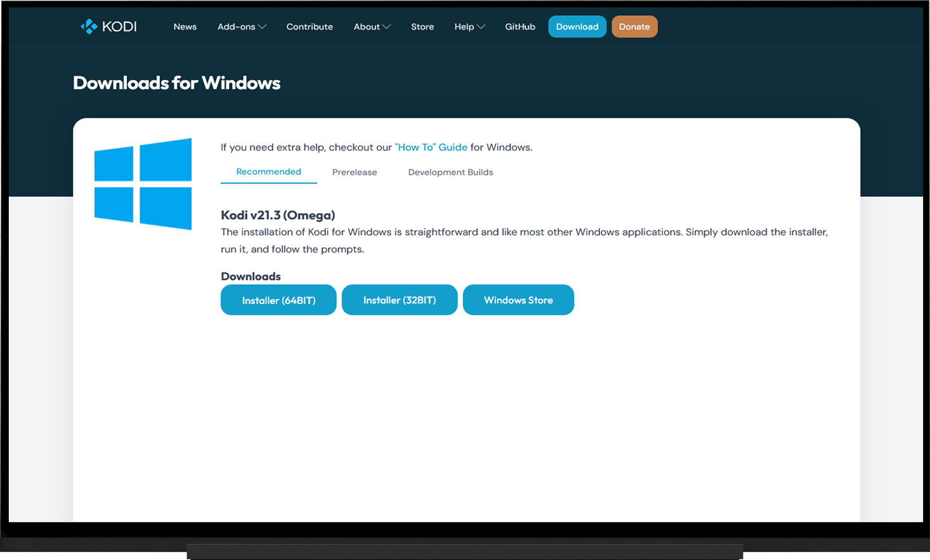The image size is (930, 560).
Task: Switch to the Prerelease tab
Action: pyautogui.click(x=355, y=173)
